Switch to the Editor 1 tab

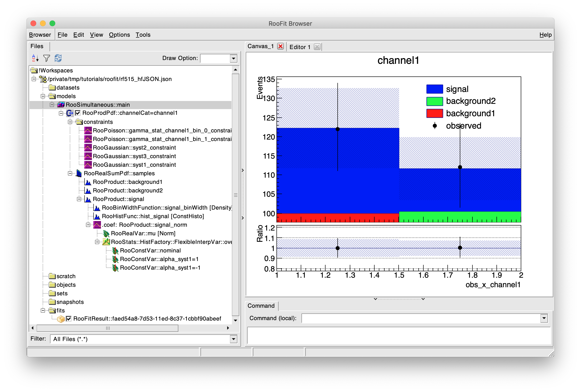pos(300,47)
